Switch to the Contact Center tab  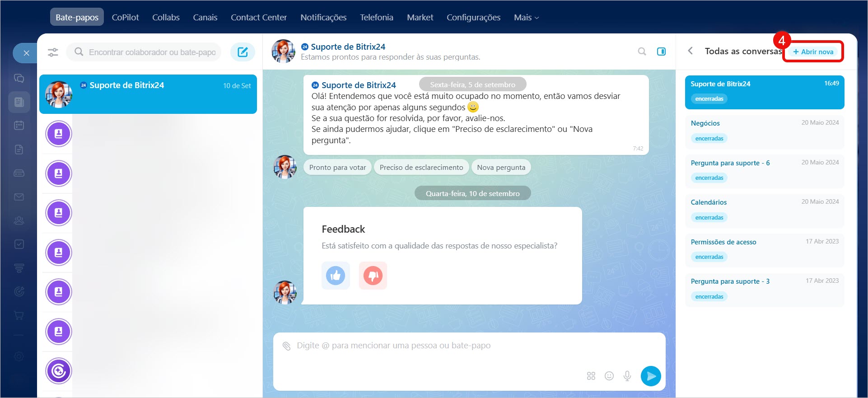[259, 18]
